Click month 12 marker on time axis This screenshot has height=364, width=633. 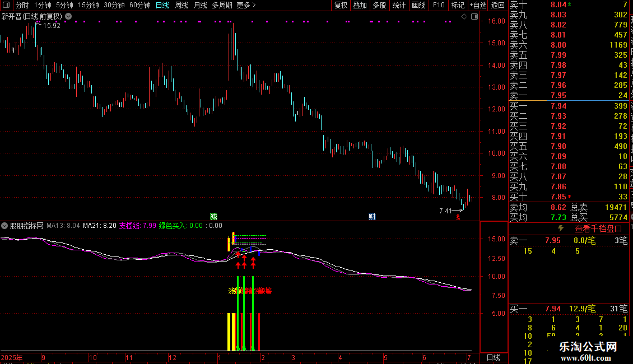coord(173,357)
